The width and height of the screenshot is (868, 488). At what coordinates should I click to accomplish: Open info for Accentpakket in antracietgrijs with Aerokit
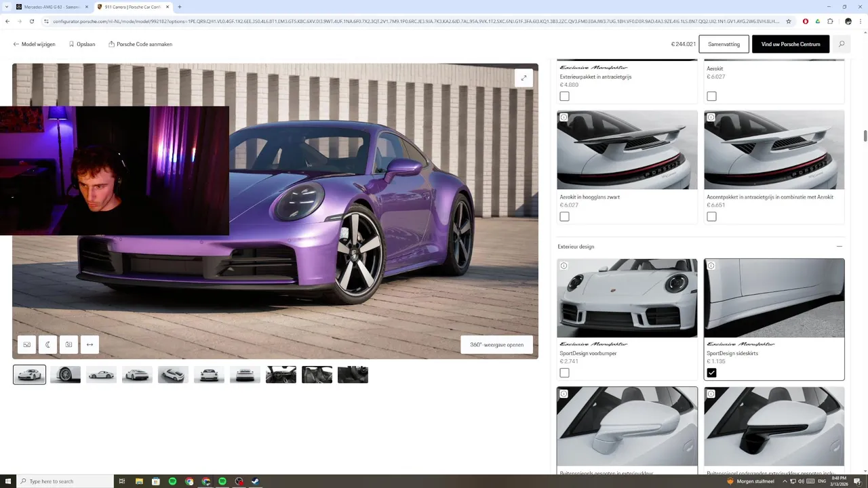711,117
